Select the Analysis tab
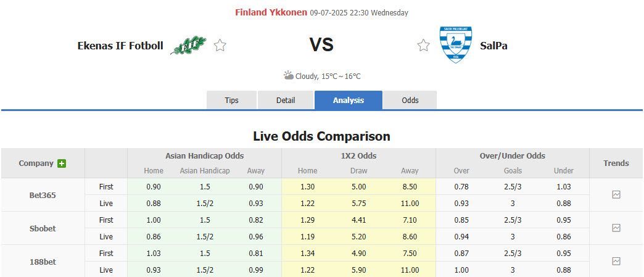644x277 pixels. coord(348,100)
